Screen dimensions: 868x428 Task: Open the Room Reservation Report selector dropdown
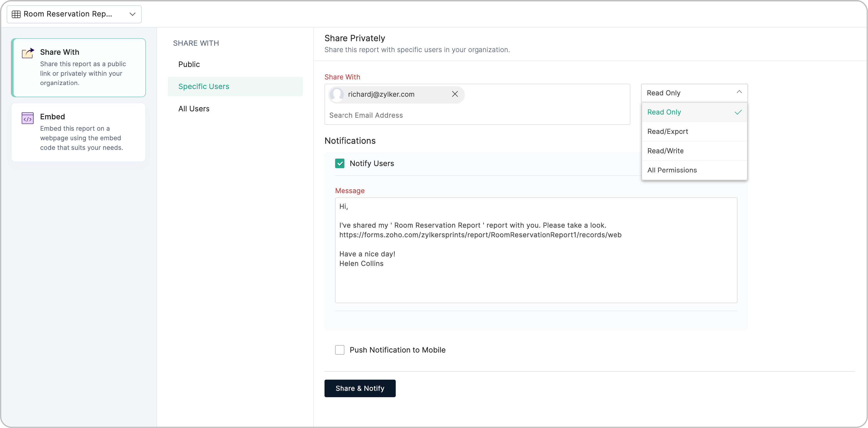132,14
